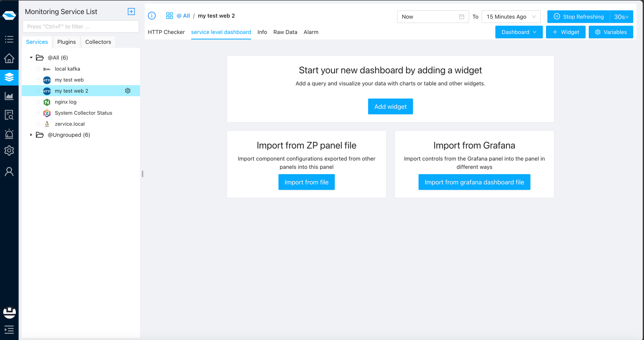Switch to the Plugins tab

66,42
